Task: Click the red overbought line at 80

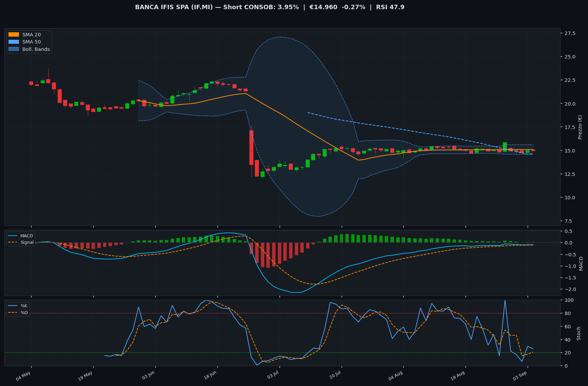Action: tap(282, 313)
